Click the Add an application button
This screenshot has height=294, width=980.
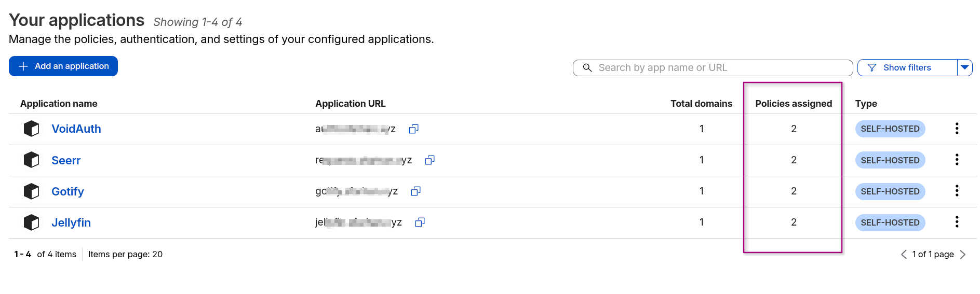click(x=63, y=66)
